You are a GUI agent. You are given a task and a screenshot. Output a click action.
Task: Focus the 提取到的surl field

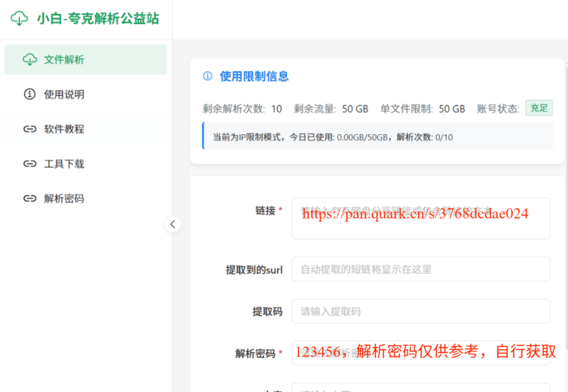point(421,269)
